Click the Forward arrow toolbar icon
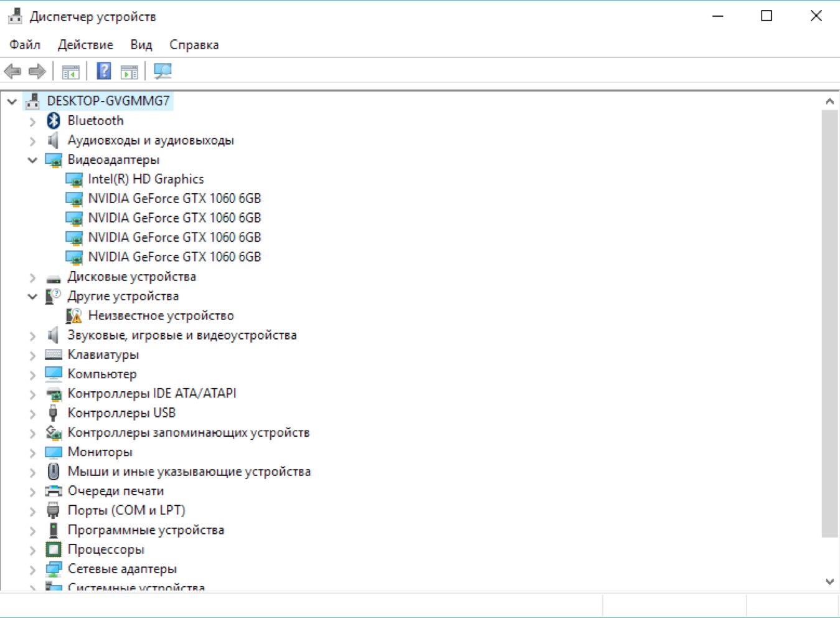840x618 pixels. tap(37, 72)
